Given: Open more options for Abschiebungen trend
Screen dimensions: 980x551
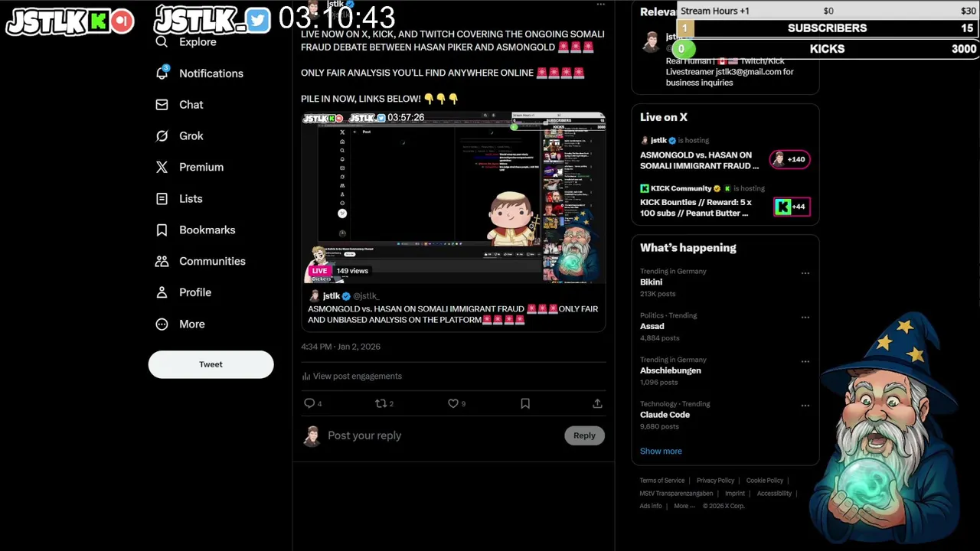Looking at the screenshot, I should (x=805, y=362).
